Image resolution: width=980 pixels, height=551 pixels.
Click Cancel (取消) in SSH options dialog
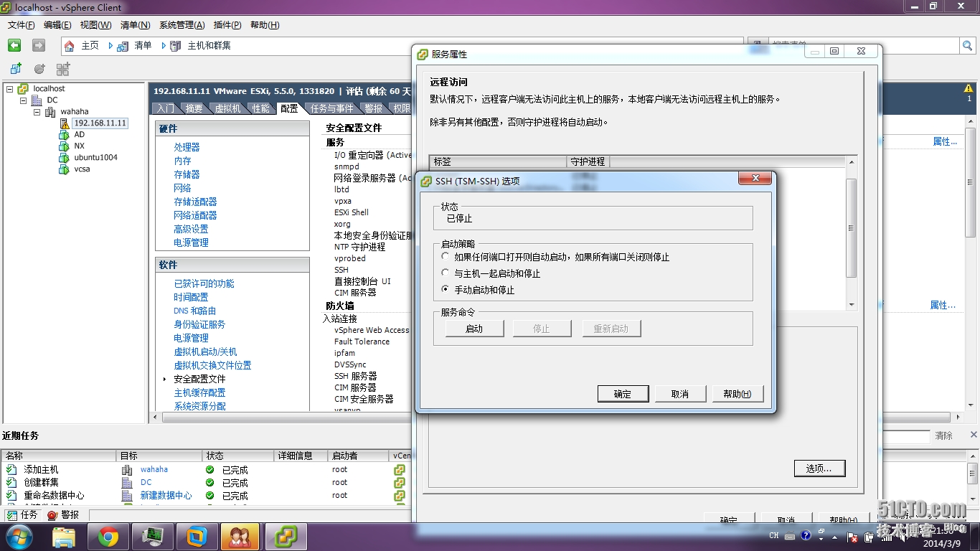tap(680, 394)
